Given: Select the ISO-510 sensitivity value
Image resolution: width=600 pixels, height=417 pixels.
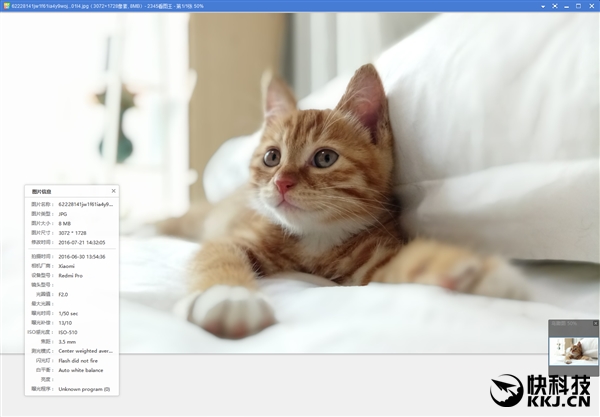Looking at the screenshot, I should tap(68, 332).
